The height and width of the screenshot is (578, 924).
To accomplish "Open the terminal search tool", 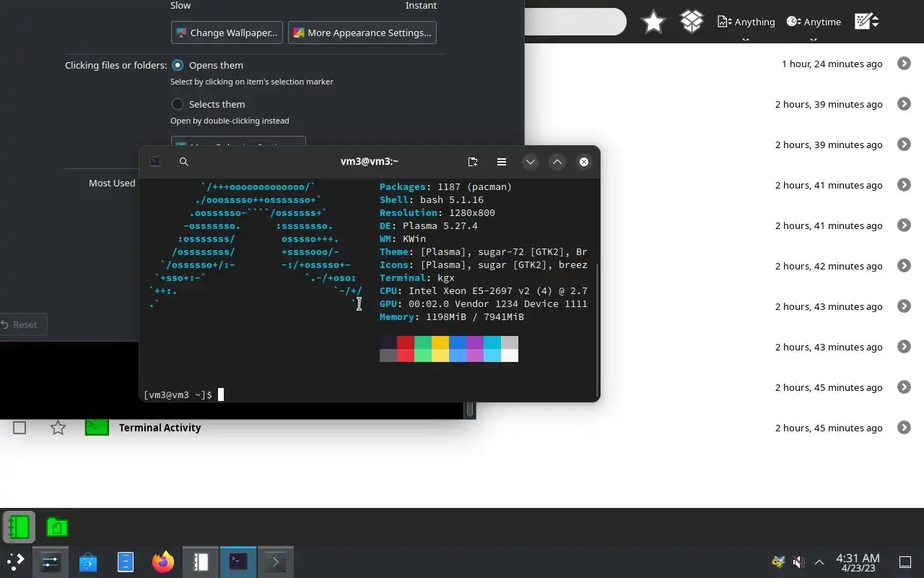I will coord(183,162).
